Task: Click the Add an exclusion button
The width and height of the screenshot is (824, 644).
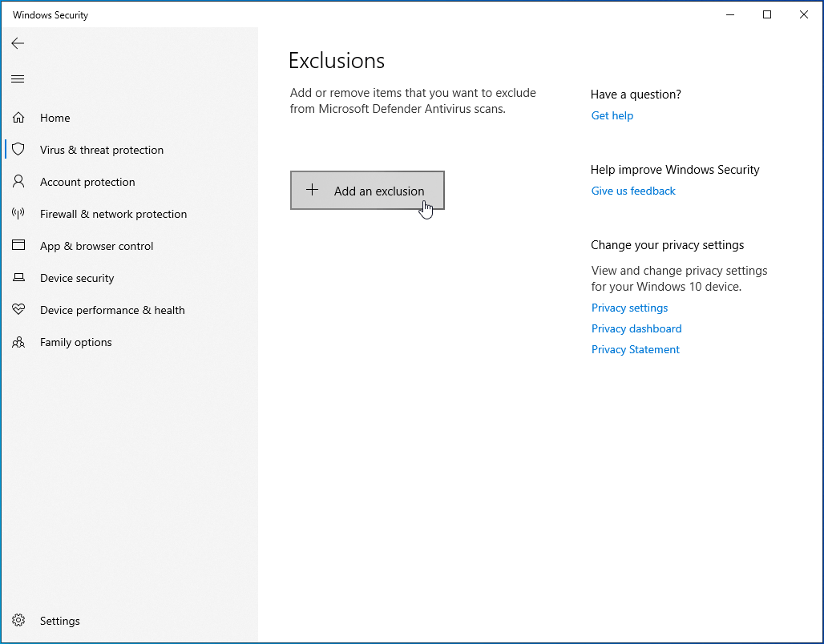Action: pyautogui.click(x=367, y=190)
